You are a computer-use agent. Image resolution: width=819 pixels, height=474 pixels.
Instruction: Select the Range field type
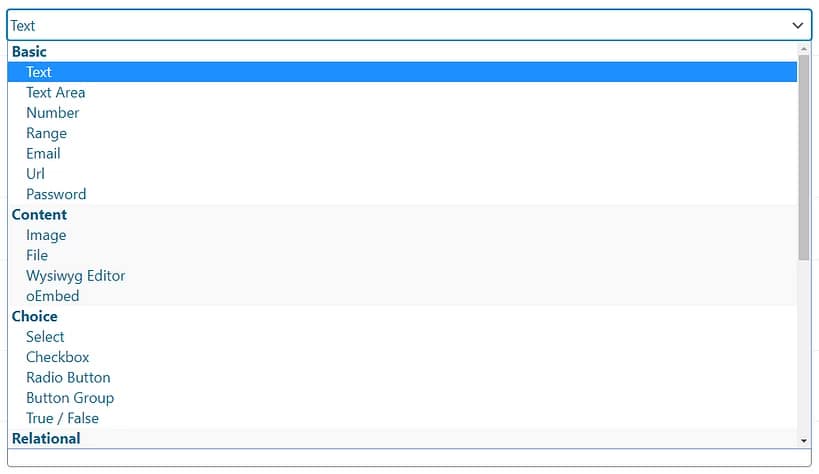(47, 133)
